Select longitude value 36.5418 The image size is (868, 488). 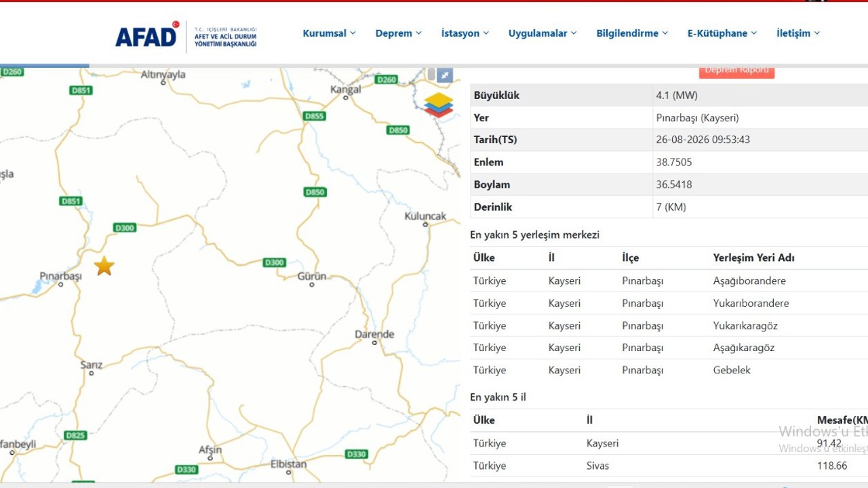(674, 185)
